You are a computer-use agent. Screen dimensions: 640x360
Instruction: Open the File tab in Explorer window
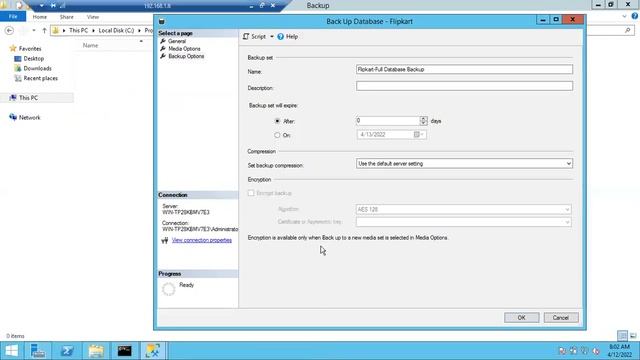coord(13,17)
